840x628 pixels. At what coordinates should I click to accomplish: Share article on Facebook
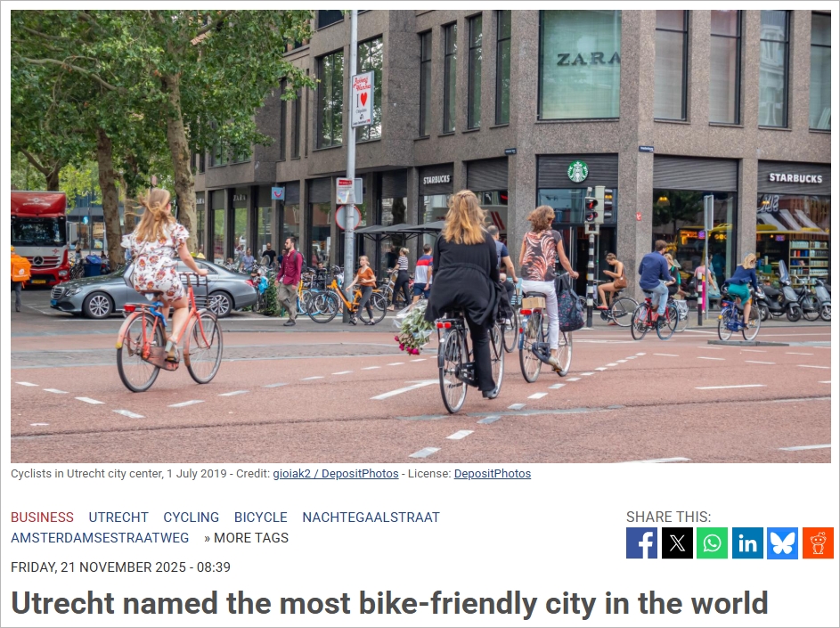641,542
